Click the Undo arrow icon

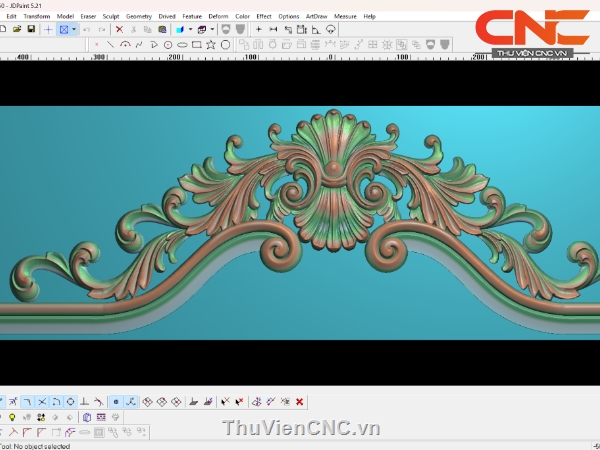(x=86, y=30)
